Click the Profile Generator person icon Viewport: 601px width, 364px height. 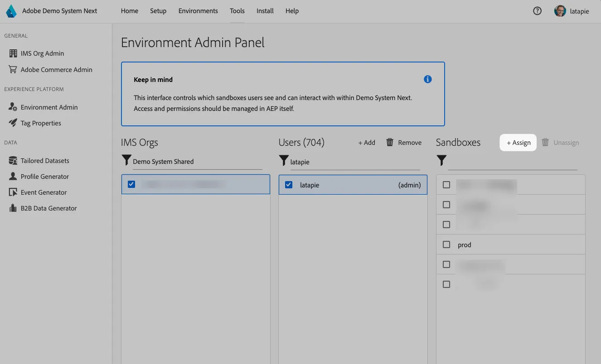(13, 177)
